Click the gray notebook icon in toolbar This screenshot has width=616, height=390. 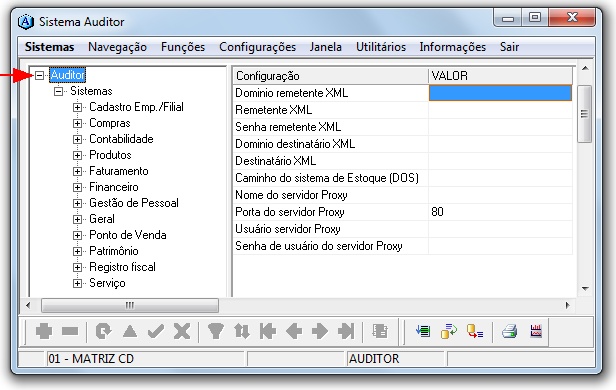(x=380, y=331)
